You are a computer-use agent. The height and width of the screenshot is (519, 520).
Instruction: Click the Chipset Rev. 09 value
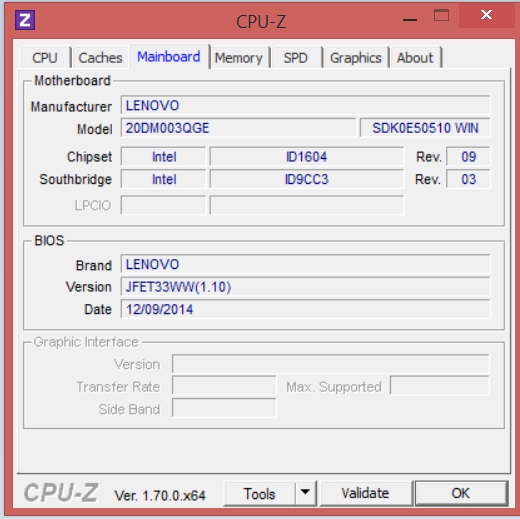(x=468, y=157)
